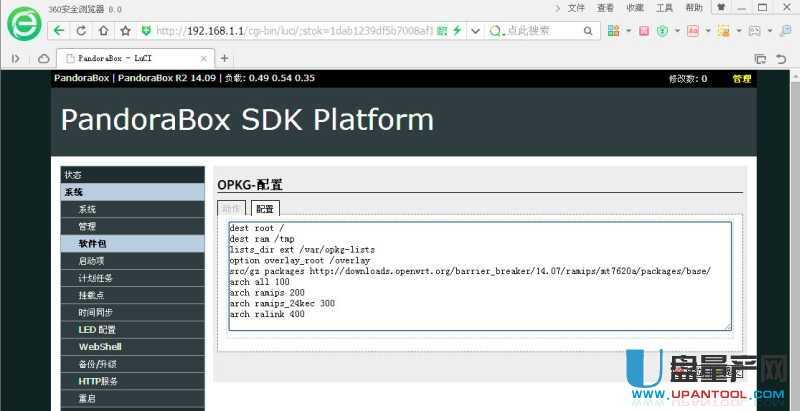Toggle the sidebar panel icon left of tabs
The image size is (800, 411).
point(16,59)
